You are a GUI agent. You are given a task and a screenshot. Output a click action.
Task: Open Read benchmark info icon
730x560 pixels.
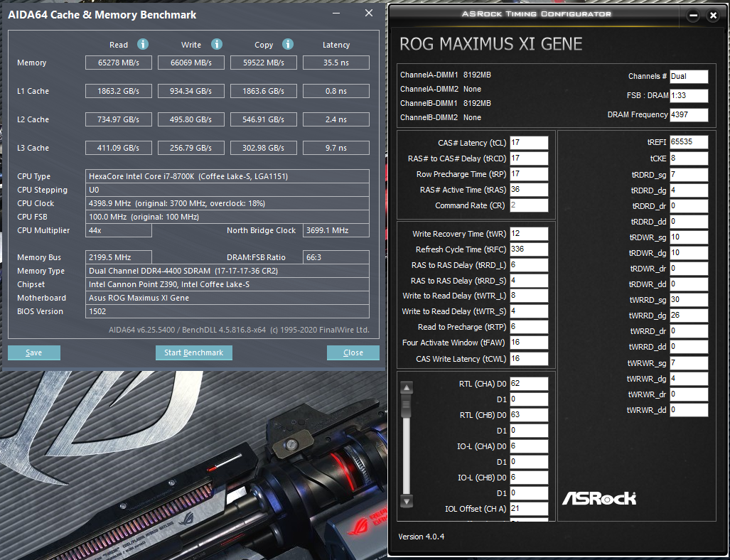click(142, 44)
